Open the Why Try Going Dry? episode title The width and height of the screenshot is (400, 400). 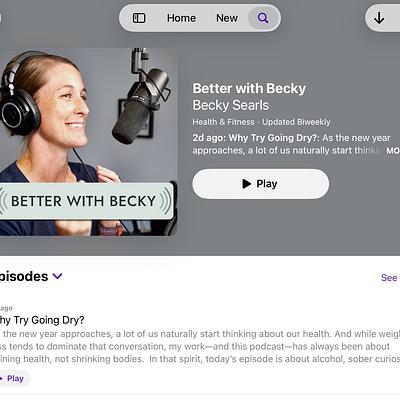click(x=42, y=320)
